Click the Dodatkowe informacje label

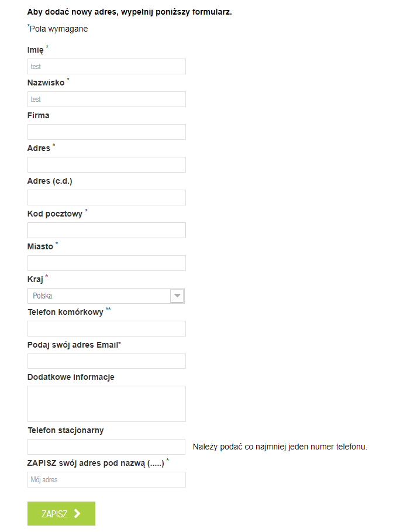pos(71,377)
